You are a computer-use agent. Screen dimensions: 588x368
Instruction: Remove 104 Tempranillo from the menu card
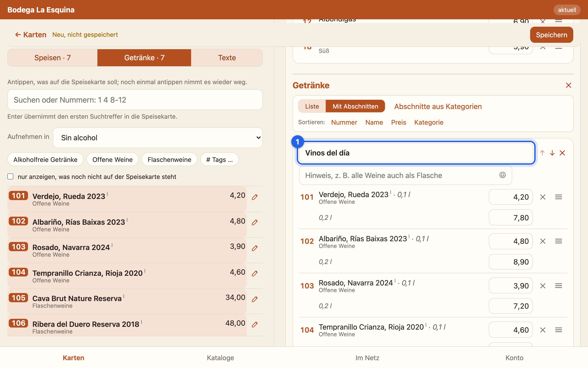click(x=543, y=330)
